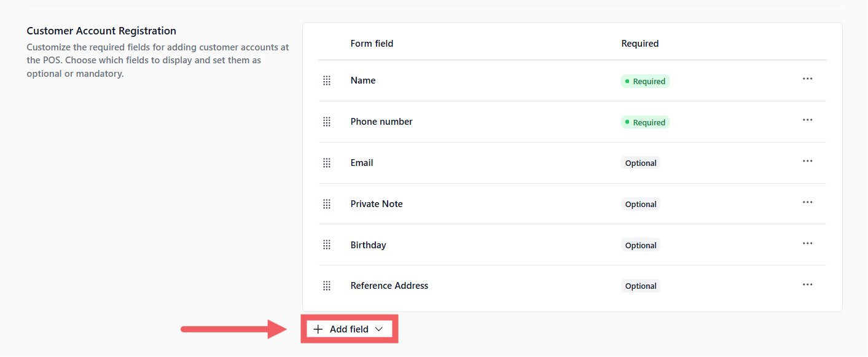Select the Reference Address field row label
This screenshot has height=357, width=868.
coord(389,286)
